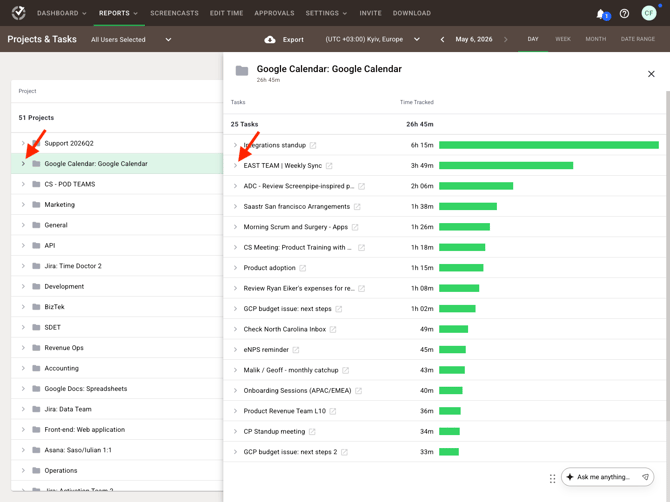The width and height of the screenshot is (670, 502).
Task: Open the Reports menu
Action: pos(118,13)
